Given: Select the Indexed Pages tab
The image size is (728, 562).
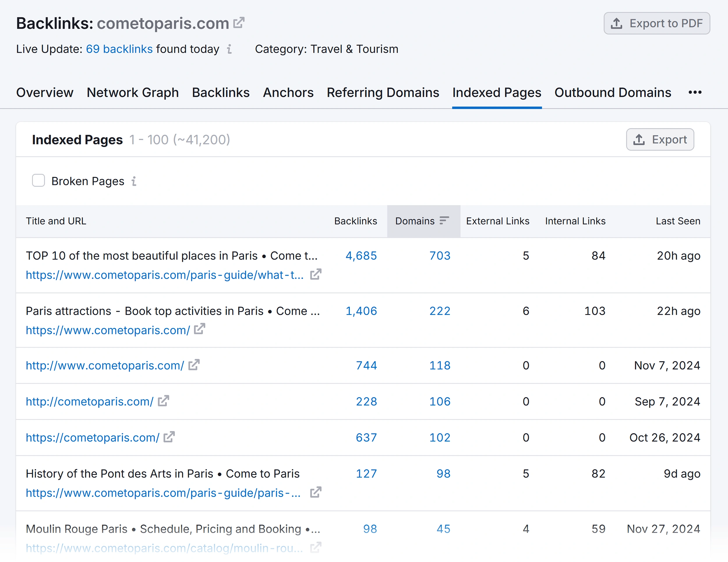Looking at the screenshot, I should (497, 92).
